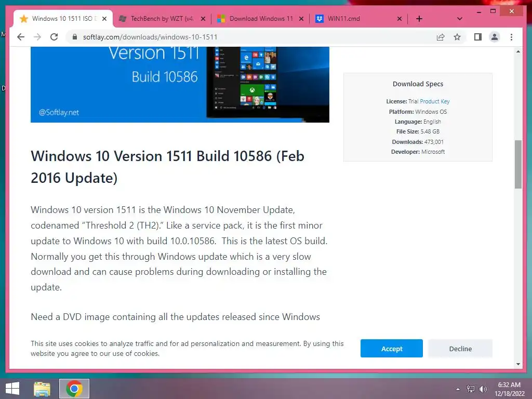
Task: Open File Explorer from the taskbar
Action: pyautogui.click(x=42, y=389)
